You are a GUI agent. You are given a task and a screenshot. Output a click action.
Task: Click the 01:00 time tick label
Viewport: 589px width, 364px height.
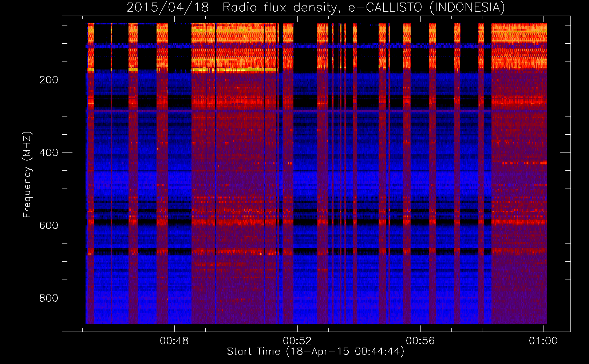click(x=543, y=341)
